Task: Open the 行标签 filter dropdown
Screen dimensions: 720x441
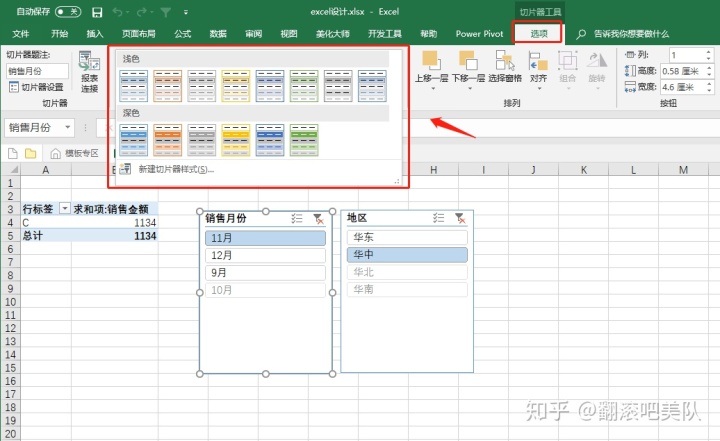Action: click(65, 209)
